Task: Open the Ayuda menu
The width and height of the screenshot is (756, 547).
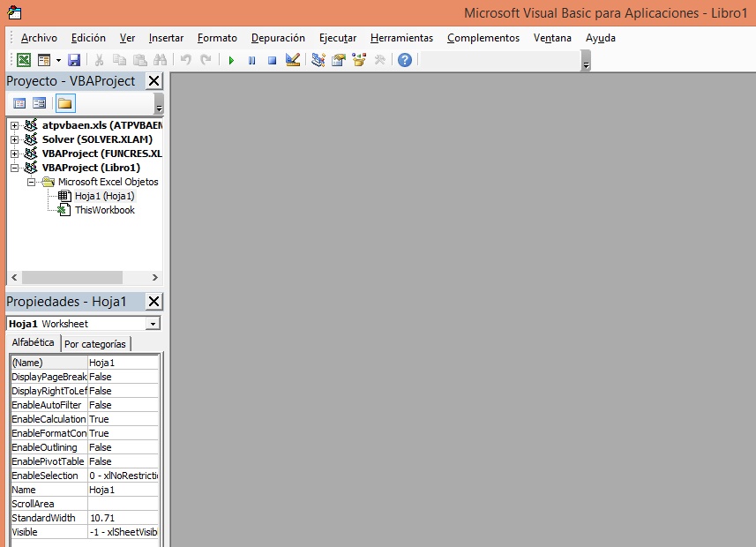Action: (600, 38)
